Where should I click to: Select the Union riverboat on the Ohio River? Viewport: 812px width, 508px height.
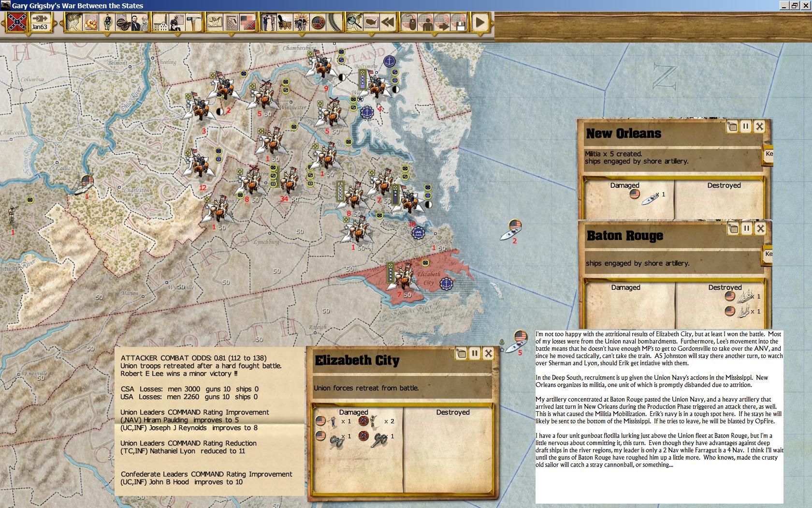[83, 185]
